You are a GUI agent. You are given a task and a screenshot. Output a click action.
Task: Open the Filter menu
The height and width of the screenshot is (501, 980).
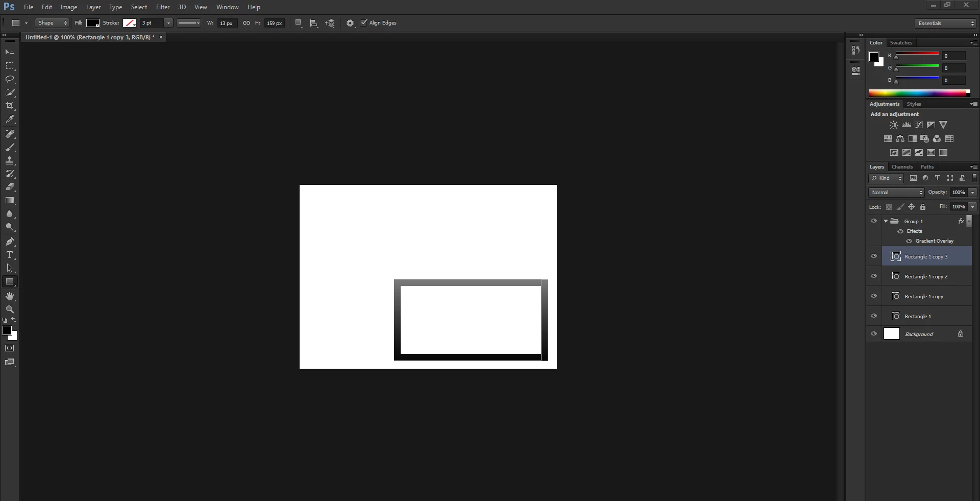pos(163,7)
